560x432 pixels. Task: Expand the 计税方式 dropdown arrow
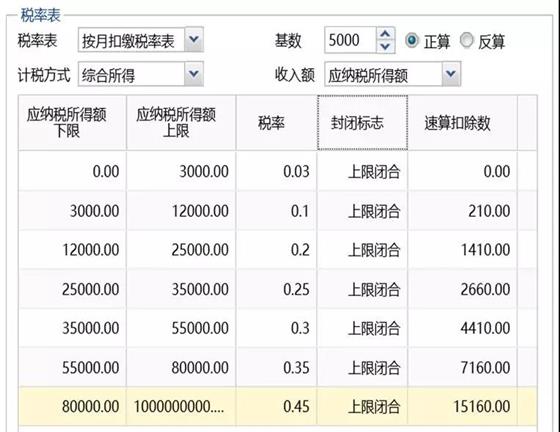[x=194, y=74]
